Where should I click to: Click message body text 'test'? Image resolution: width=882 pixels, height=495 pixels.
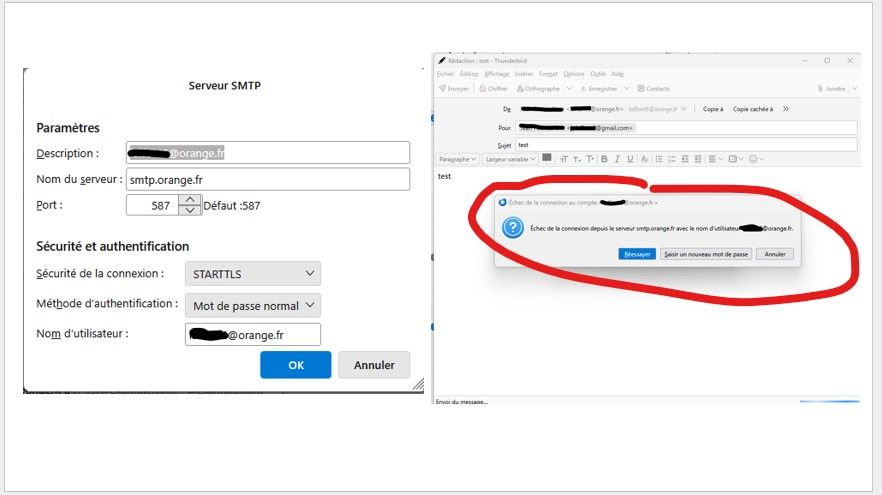point(444,176)
